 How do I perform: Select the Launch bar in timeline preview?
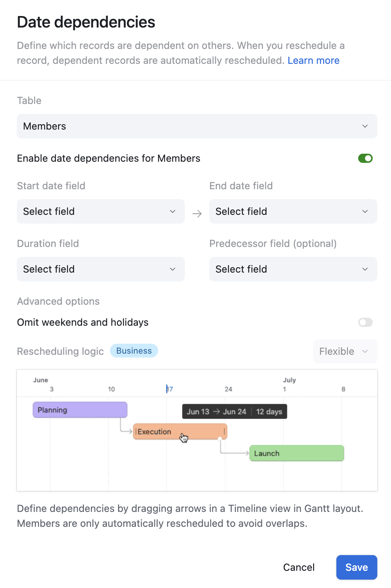pyautogui.click(x=297, y=453)
